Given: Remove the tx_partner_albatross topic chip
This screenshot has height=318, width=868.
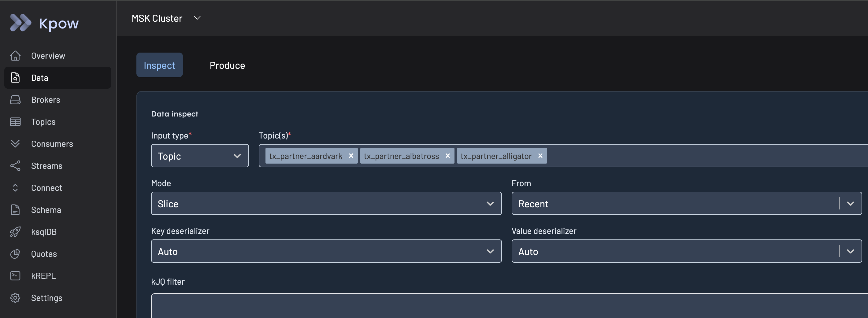Looking at the screenshot, I should click(x=447, y=156).
